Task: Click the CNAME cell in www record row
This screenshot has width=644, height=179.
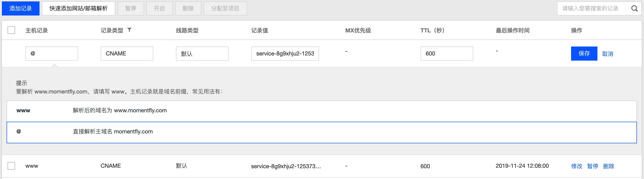Action: [111, 166]
